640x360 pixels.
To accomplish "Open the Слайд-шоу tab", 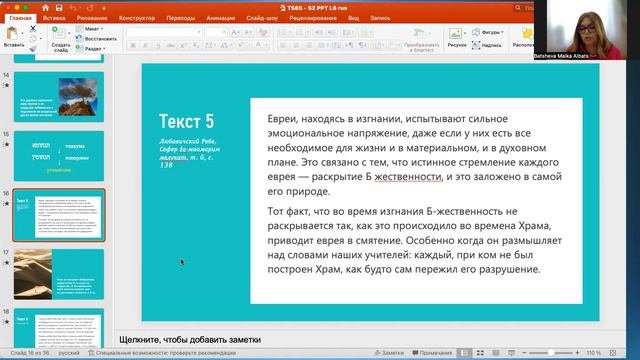I will click(262, 18).
